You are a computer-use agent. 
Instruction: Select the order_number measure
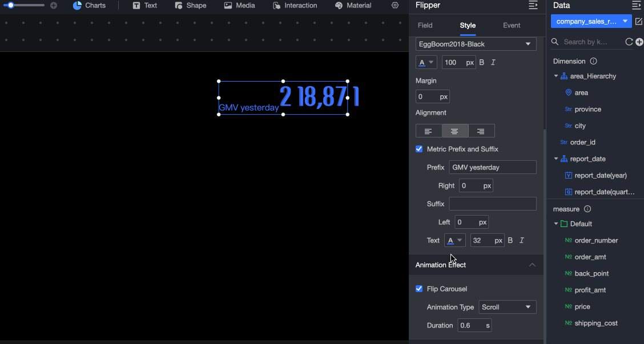point(597,241)
